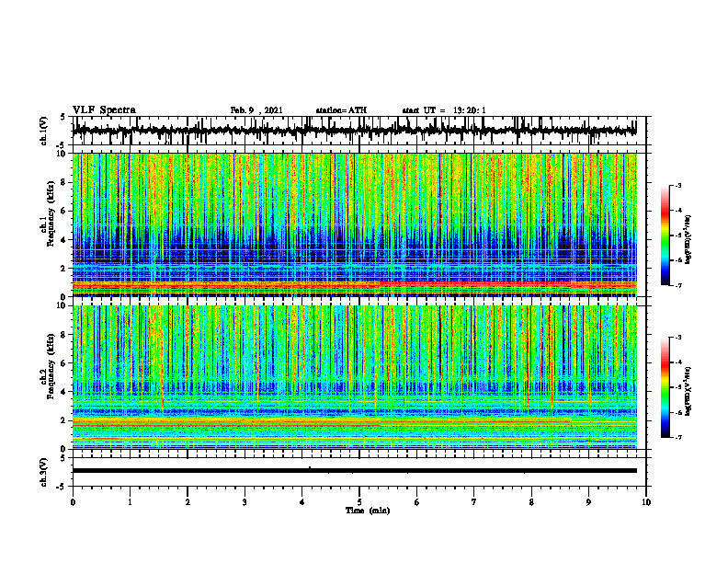
Task: Click the ch.2 spectrogram color scale bar
Action: coord(665,387)
